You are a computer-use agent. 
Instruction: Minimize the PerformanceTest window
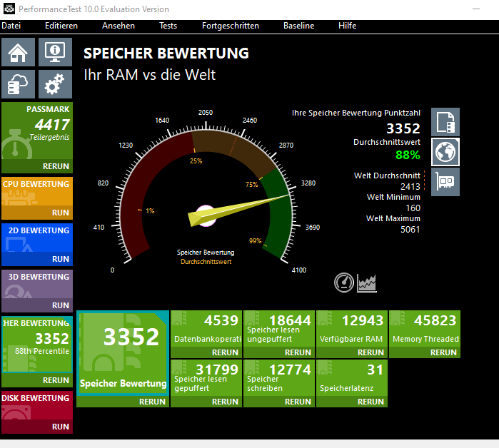pyautogui.click(x=475, y=9)
